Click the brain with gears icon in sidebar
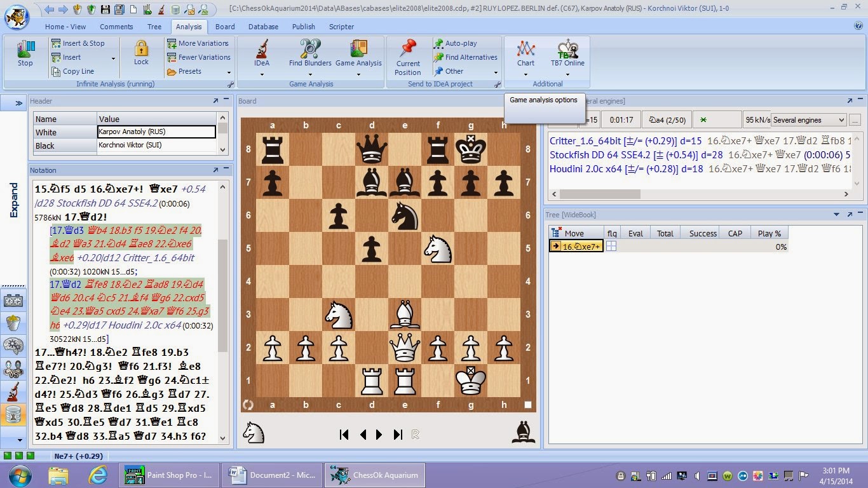868x488 pixels. [13, 346]
